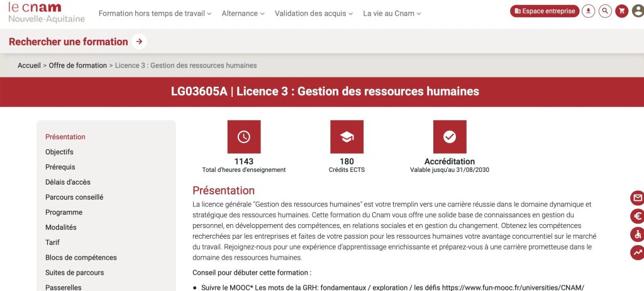Click the Cnam Nouvelle-Aquitaine logo
The height and width of the screenshot is (291, 644).
click(47, 13)
